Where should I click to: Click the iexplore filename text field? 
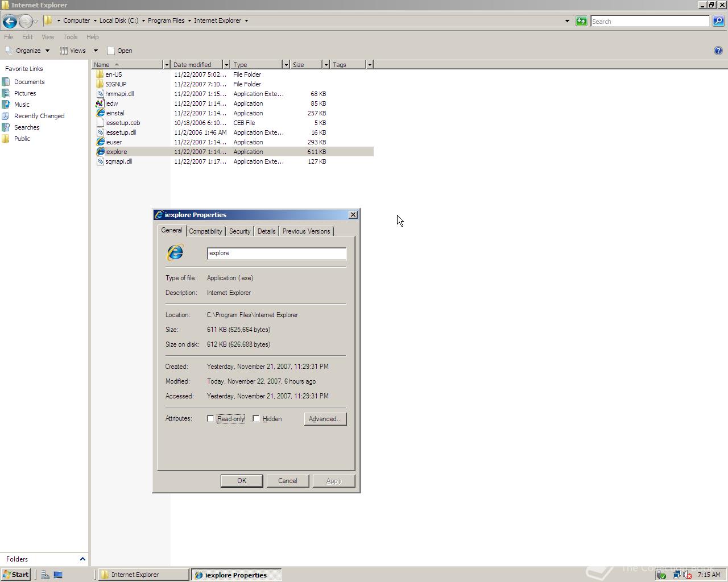[x=276, y=253]
